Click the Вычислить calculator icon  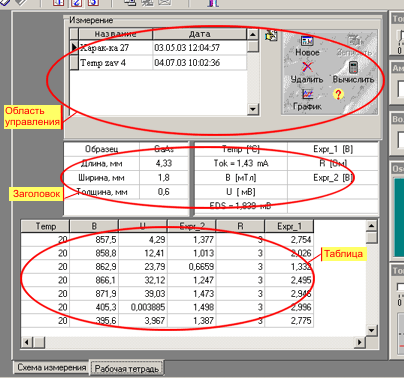point(353,67)
